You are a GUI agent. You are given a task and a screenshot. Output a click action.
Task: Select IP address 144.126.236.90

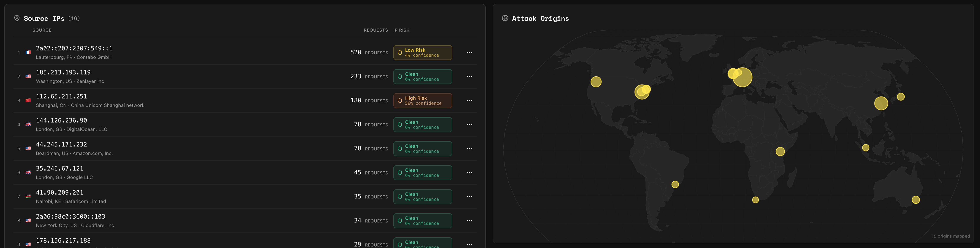tap(61, 120)
